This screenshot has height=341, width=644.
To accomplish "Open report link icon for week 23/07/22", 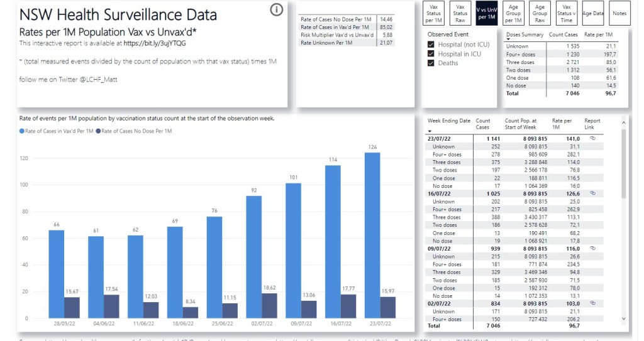I will (x=592, y=139).
